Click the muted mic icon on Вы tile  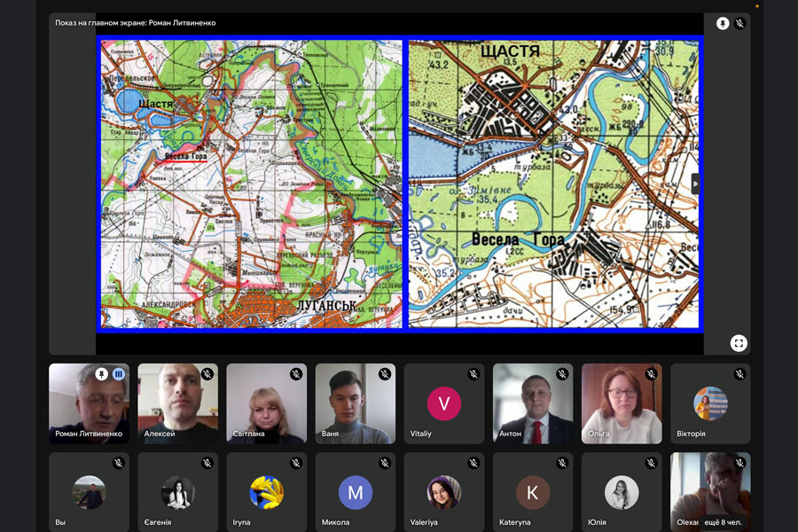coord(119,463)
